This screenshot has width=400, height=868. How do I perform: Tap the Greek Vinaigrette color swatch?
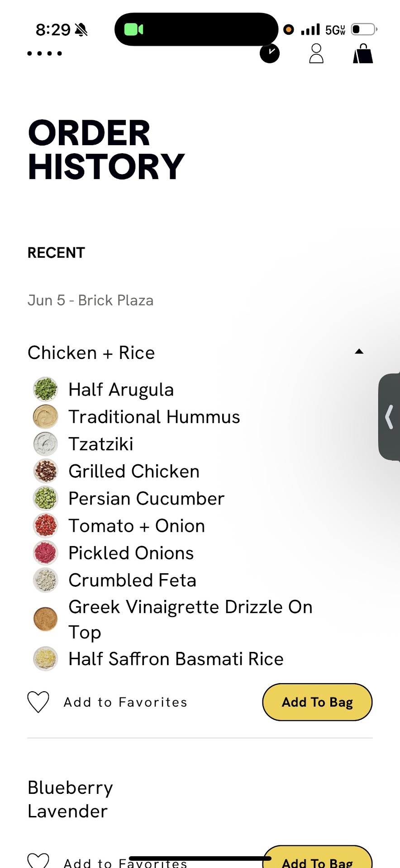[46, 619]
